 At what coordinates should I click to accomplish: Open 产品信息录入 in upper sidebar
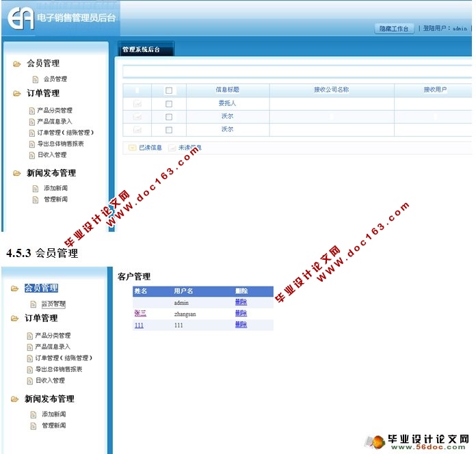tap(55, 122)
